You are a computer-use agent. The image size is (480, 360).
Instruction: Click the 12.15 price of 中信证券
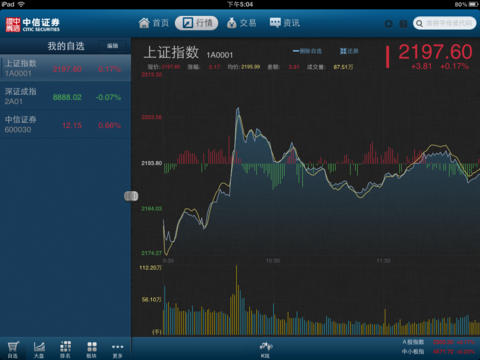(x=72, y=125)
